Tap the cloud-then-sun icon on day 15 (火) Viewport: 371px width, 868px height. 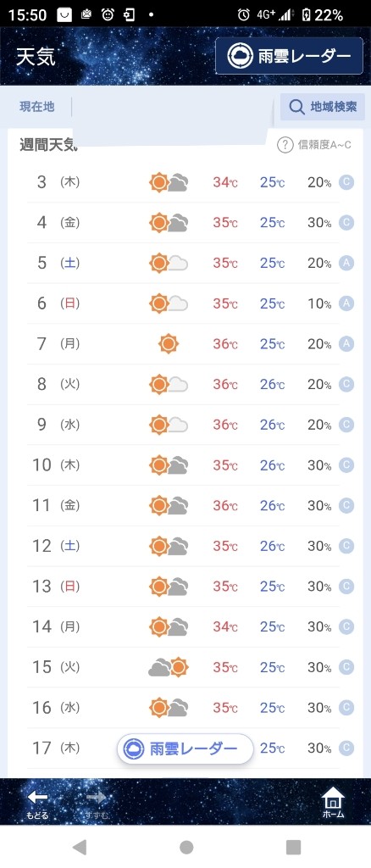tap(169, 667)
